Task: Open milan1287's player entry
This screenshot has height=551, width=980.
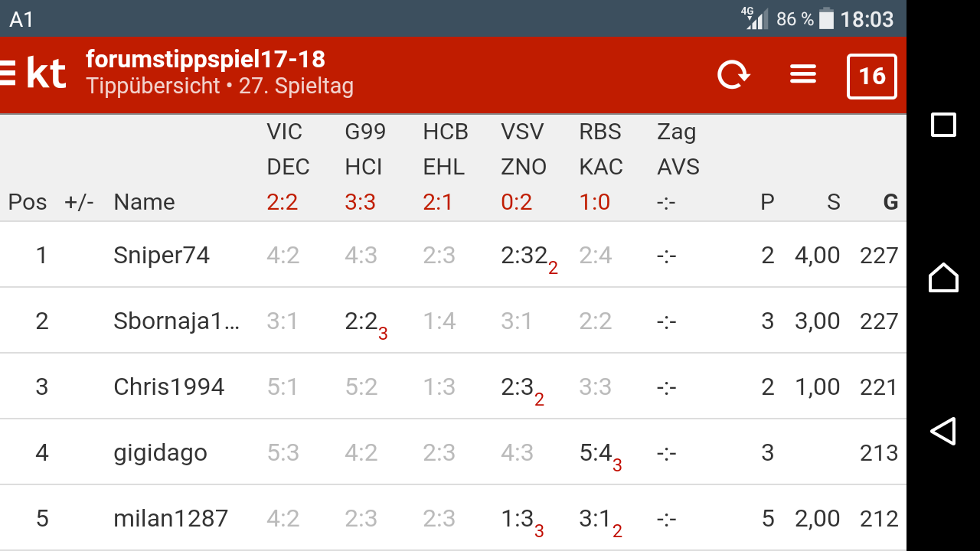Action: 171,518
